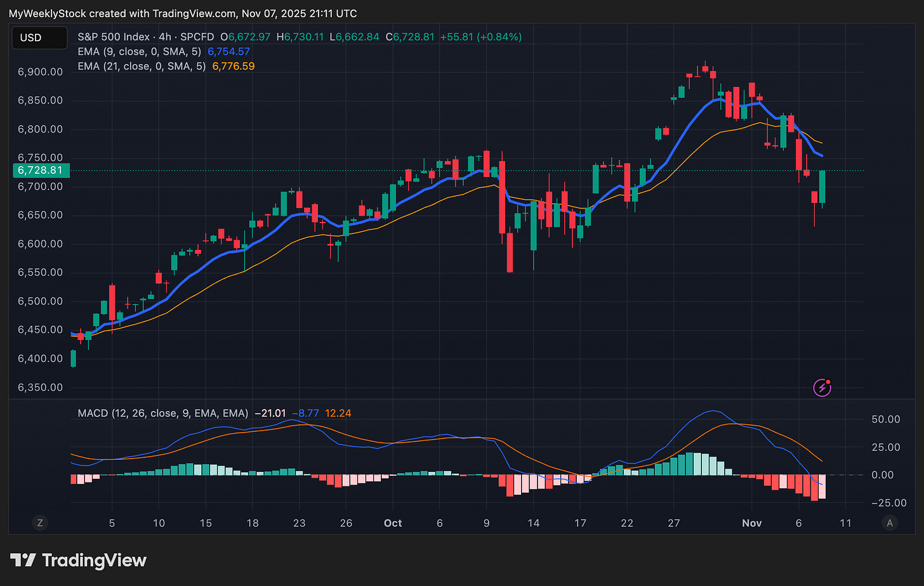Select the MACD indicator legend

point(162,413)
